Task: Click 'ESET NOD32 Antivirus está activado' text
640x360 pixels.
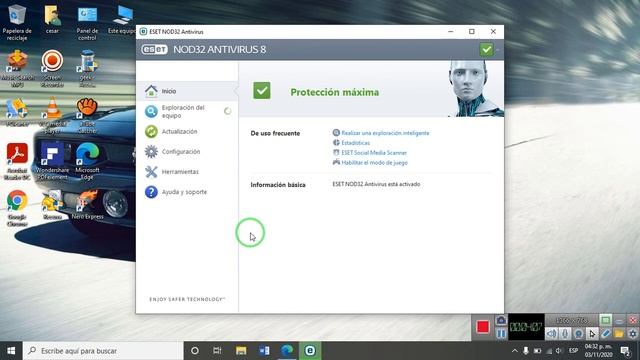Action: click(x=376, y=184)
